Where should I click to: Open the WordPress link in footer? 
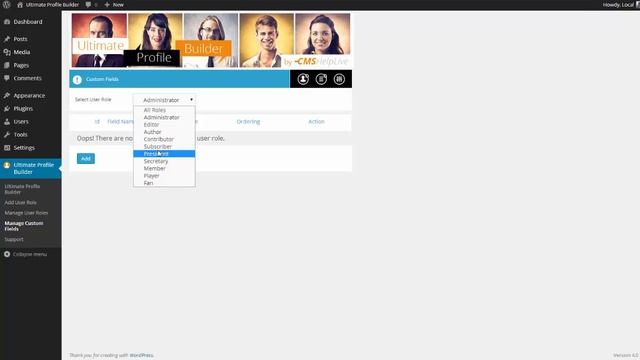141,356
